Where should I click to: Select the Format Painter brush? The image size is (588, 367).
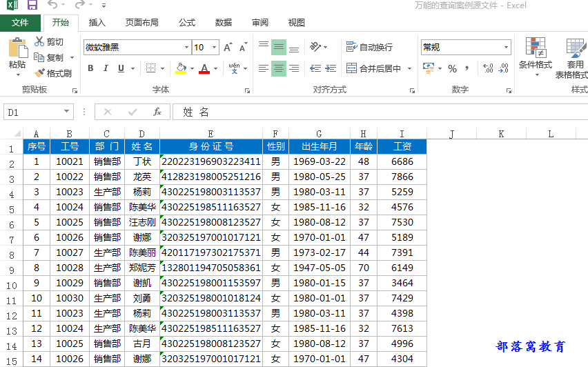pos(39,73)
